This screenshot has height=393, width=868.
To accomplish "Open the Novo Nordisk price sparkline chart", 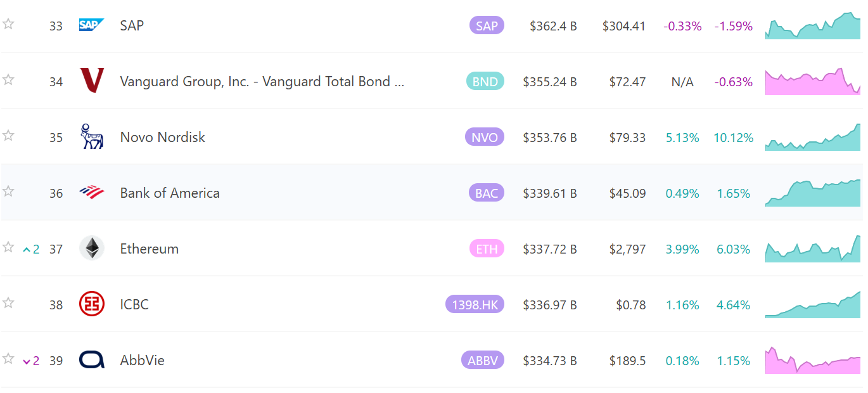I will 813,137.
